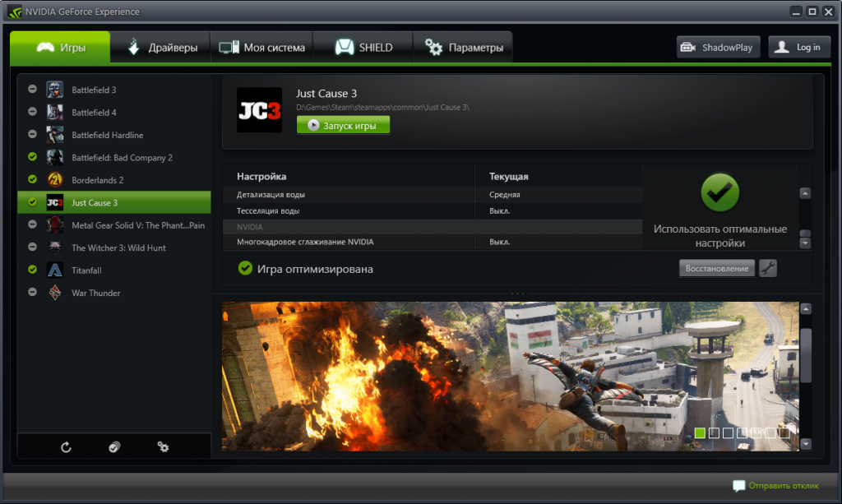Open the Borderlands 2 game icon

(55, 180)
